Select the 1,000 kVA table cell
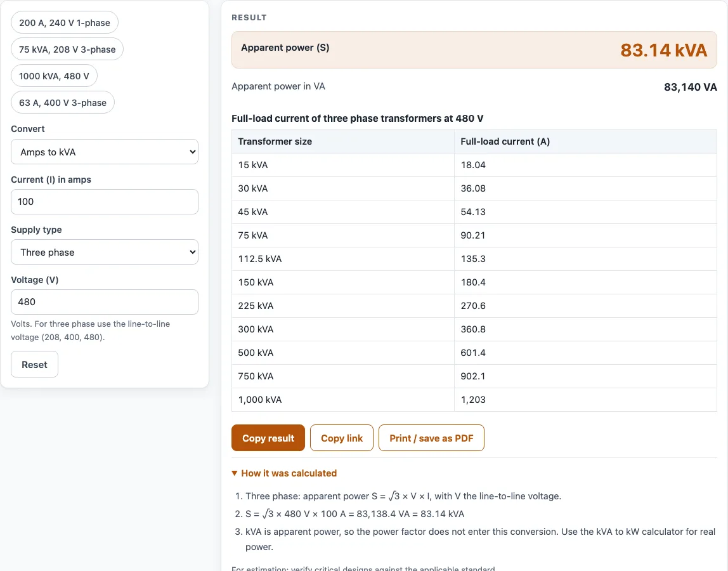Image resolution: width=728 pixels, height=571 pixels. click(343, 400)
